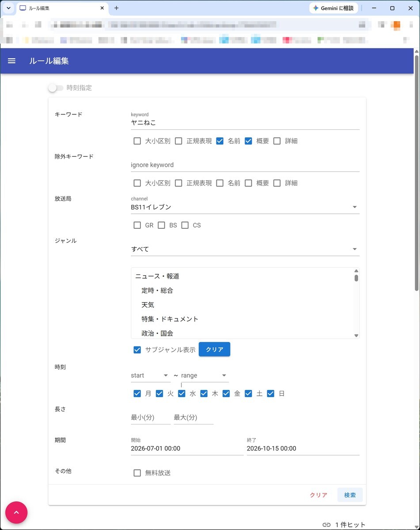Uncheck 月 weekday checkbox
The image size is (420, 530).
tap(137, 394)
